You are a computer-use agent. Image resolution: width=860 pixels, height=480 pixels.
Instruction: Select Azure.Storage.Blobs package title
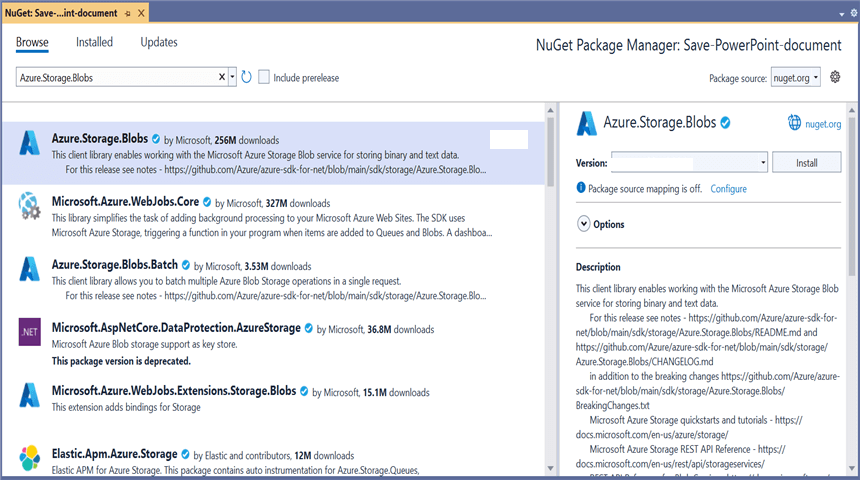(x=100, y=138)
